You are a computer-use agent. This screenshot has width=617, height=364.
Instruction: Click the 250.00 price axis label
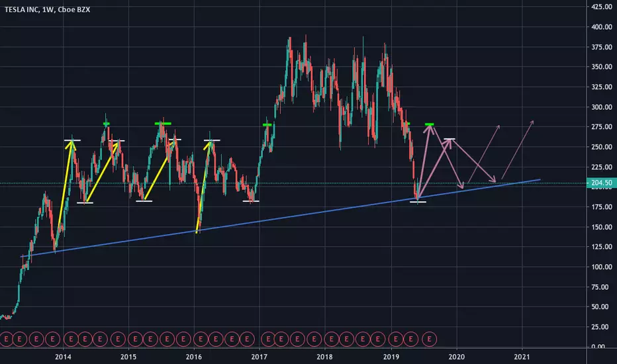pyautogui.click(x=602, y=147)
